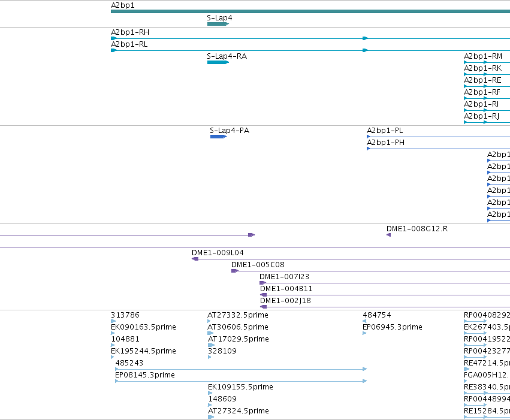Select clone DME1-002J18

click(385, 307)
